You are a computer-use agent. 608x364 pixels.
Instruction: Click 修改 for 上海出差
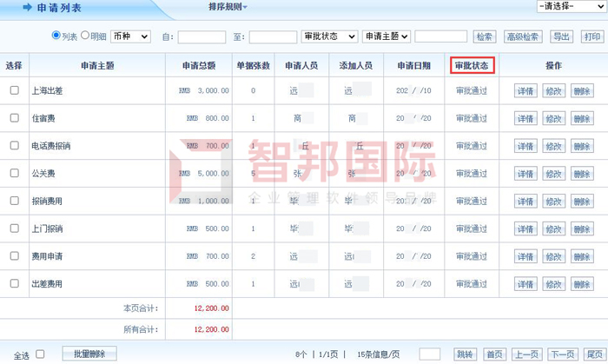(x=554, y=91)
